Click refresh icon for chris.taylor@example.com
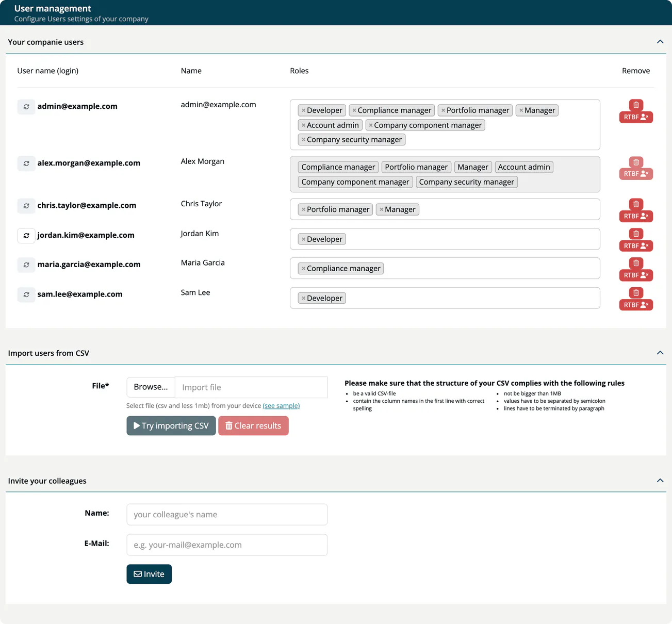The height and width of the screenshot is (624, 672). pyautogui.click(x=26, y=206)
